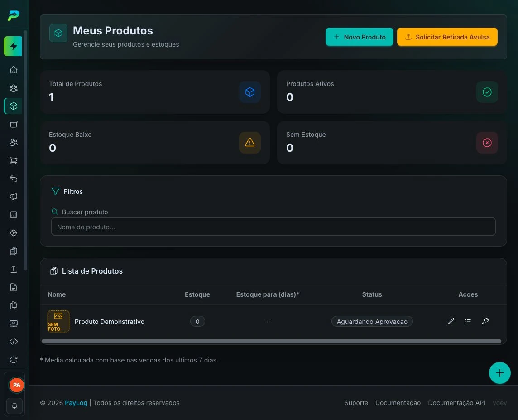Click the Produto Demonstrativo product name
The height and width of the screenshot is (420, 518).
(109, 322)
